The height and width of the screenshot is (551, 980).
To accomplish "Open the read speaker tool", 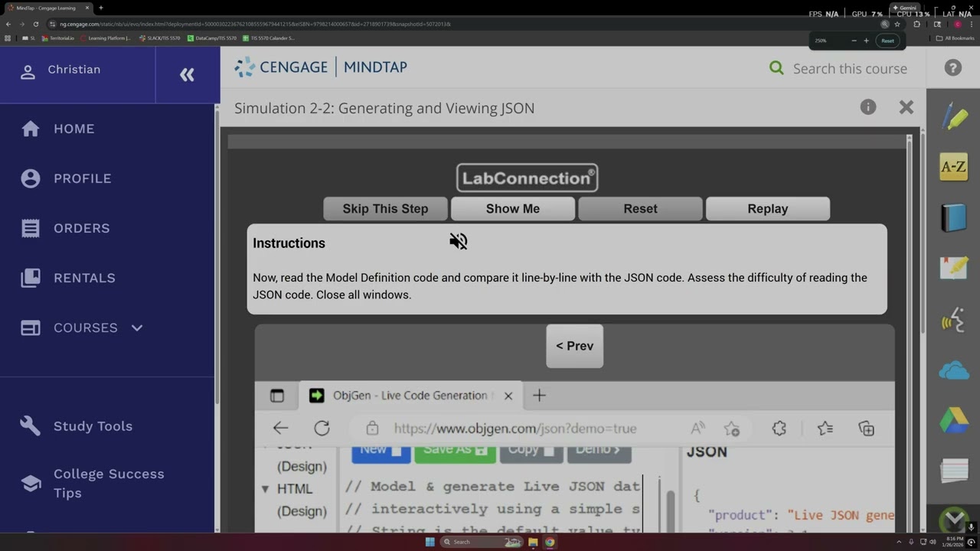I will (x=954, y=320).
